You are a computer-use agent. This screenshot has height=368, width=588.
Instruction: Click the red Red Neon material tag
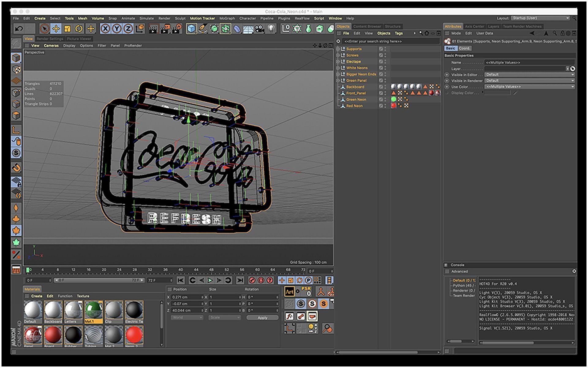394,106
